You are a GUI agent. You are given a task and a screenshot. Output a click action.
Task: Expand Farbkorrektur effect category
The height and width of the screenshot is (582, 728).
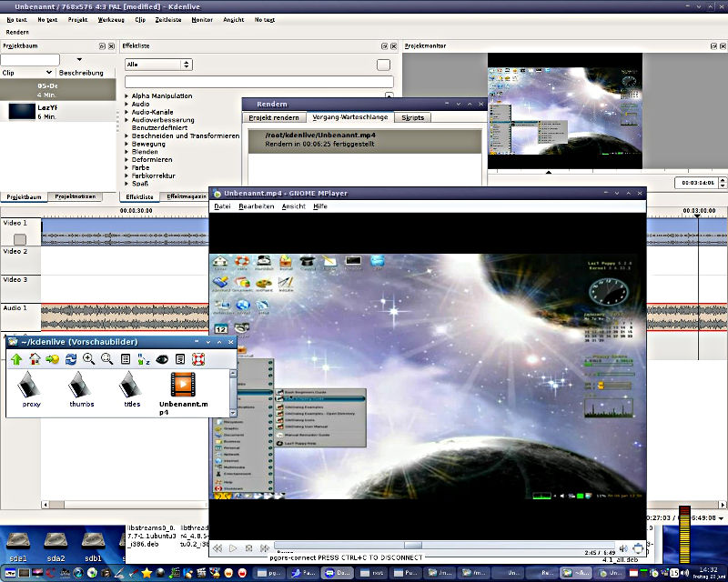(x=126, y=176)
